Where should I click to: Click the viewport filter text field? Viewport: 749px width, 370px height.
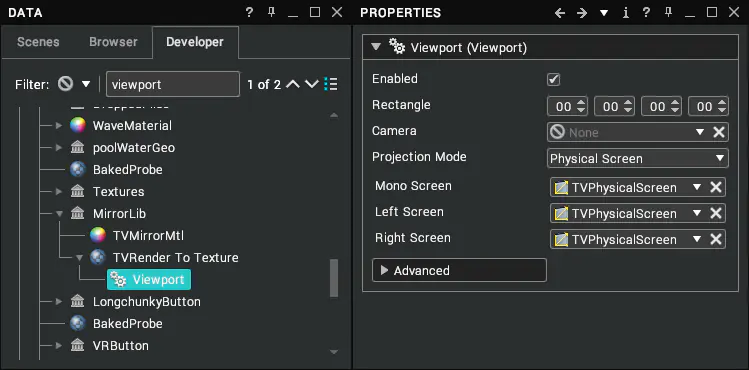(x=172, y=85)
